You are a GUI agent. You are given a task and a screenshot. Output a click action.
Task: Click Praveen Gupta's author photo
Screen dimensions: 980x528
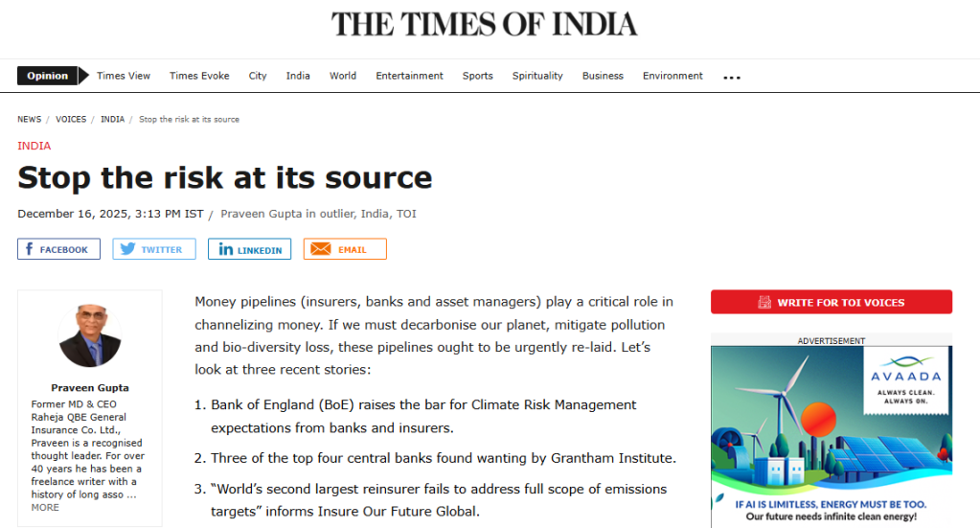pyautogui.click(x=89, y=335)
